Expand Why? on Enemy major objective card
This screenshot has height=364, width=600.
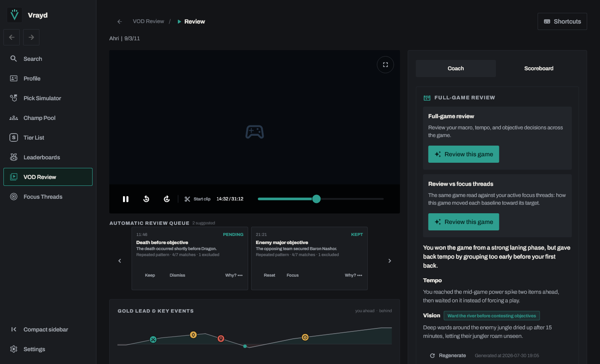coord(354,275)
